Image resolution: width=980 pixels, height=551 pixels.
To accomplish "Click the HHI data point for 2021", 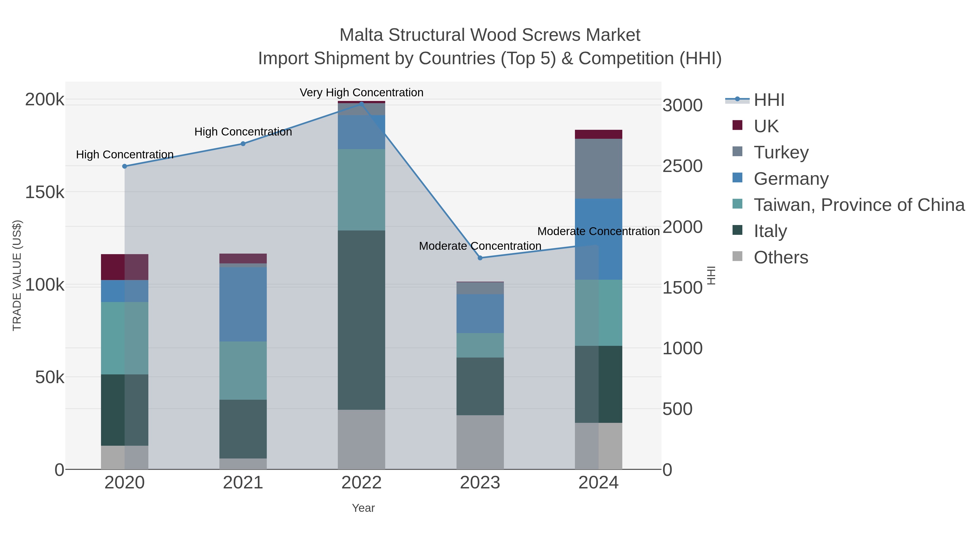I will tap(243, 144).
